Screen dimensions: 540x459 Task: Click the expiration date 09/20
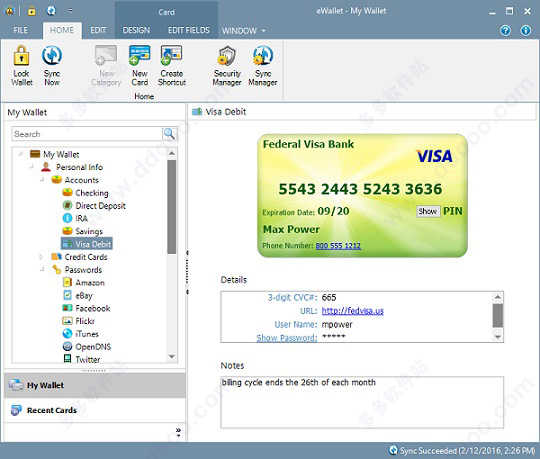click(333, 211)
